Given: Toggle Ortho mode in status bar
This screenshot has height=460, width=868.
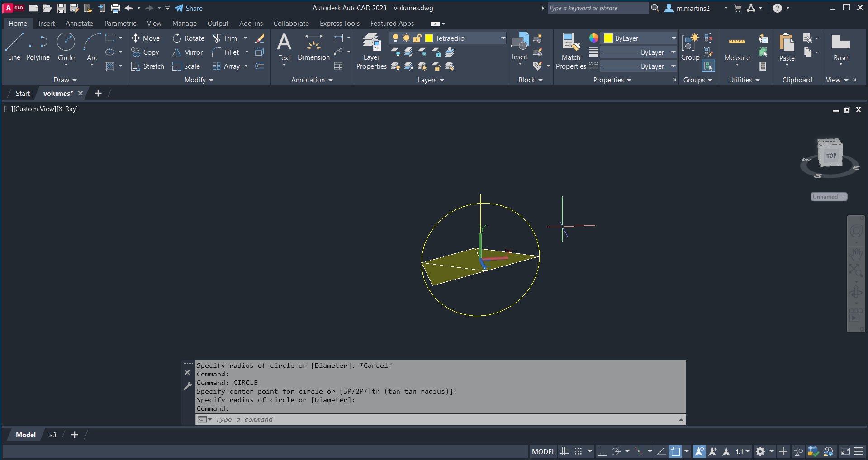Looking at the screenshot, I should (602, 451).
